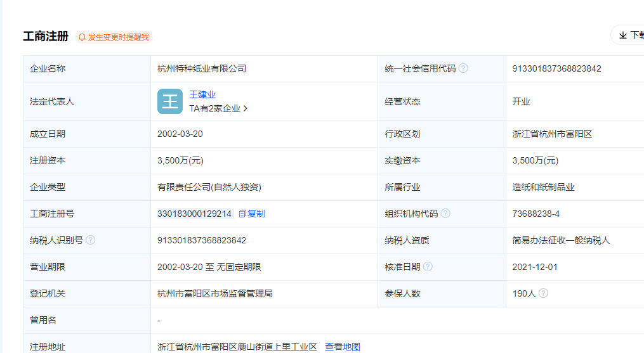Click 注册资本 value 3,500万(元)

tap(180, 160)
